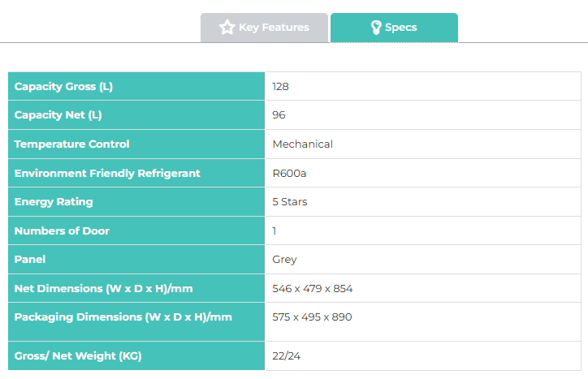Screen dimensions: 588x379
Task: Click the Temperature Control row header
Action: pos(136,144)
